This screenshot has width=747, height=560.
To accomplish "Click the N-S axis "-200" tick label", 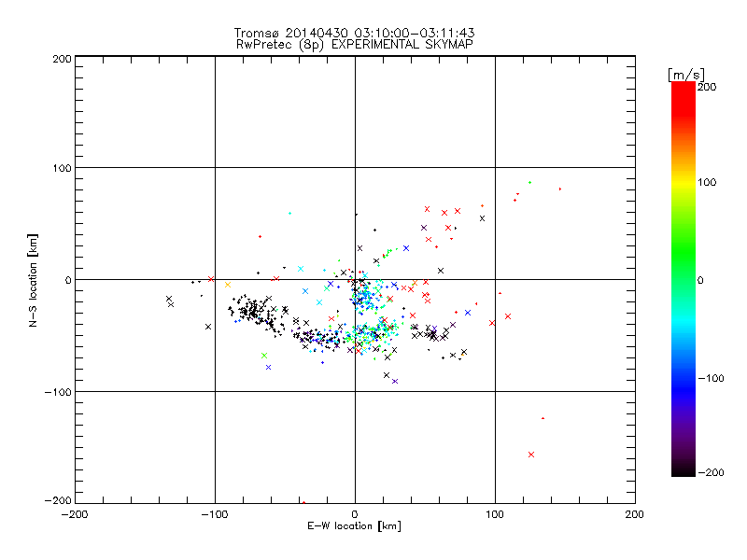I will [58, 500].
